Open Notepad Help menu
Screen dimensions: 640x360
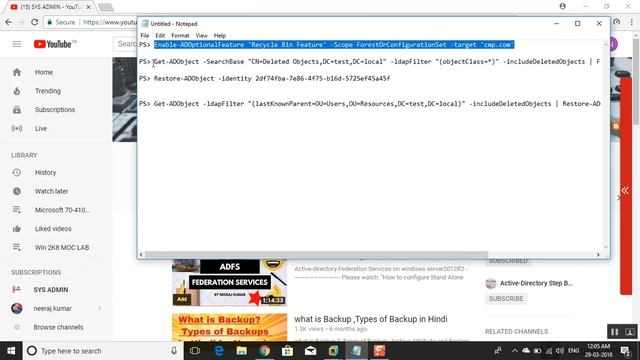pyautogui.click(x=220, y=36)
